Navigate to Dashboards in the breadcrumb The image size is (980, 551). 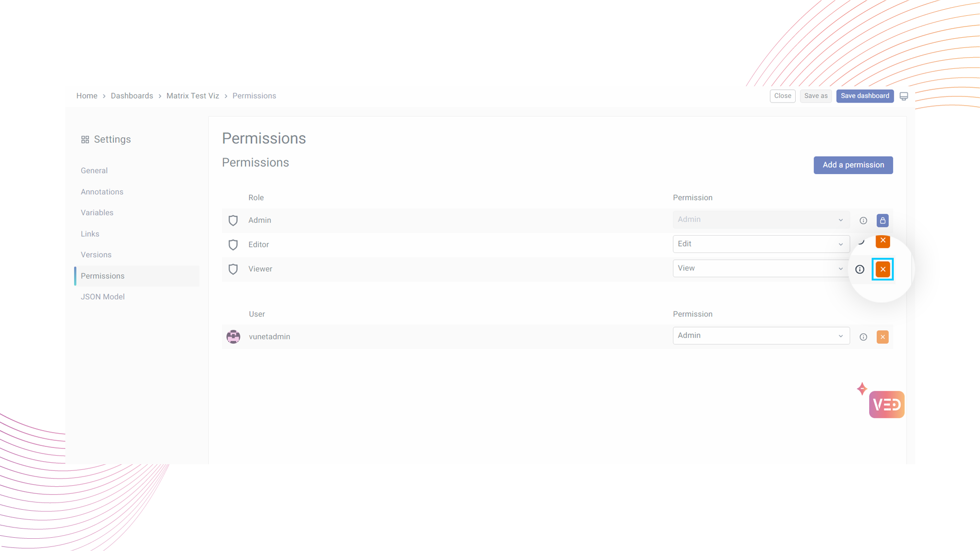click(132, 96)
